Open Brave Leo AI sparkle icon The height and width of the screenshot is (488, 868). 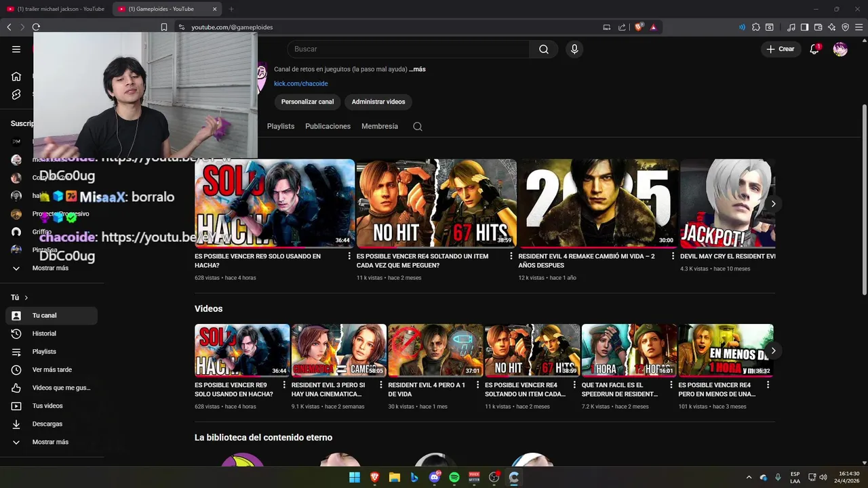(x=831, y=27)
